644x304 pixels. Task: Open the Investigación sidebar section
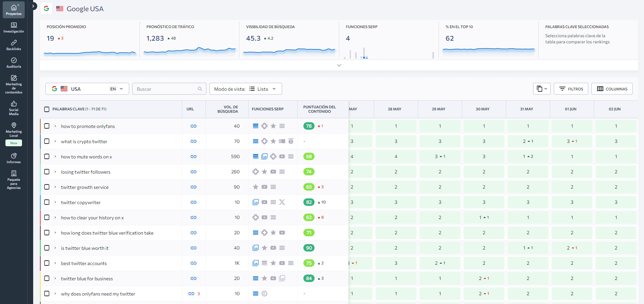point(14,28)
